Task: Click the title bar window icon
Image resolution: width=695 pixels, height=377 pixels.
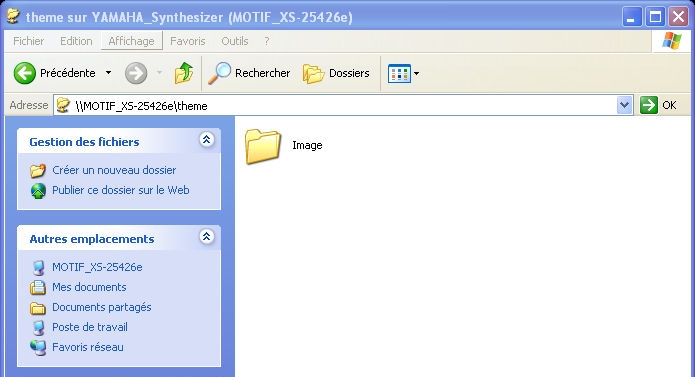Action: (13, 16)
